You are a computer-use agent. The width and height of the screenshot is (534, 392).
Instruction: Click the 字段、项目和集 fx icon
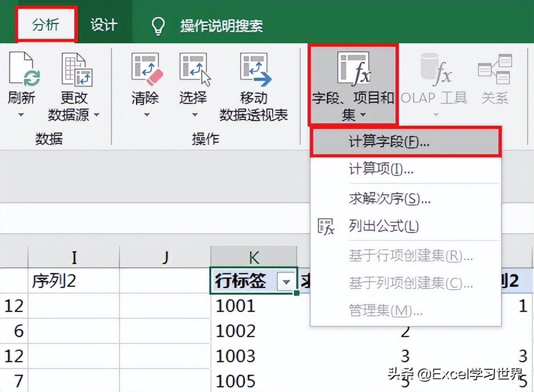coord(353,68)
